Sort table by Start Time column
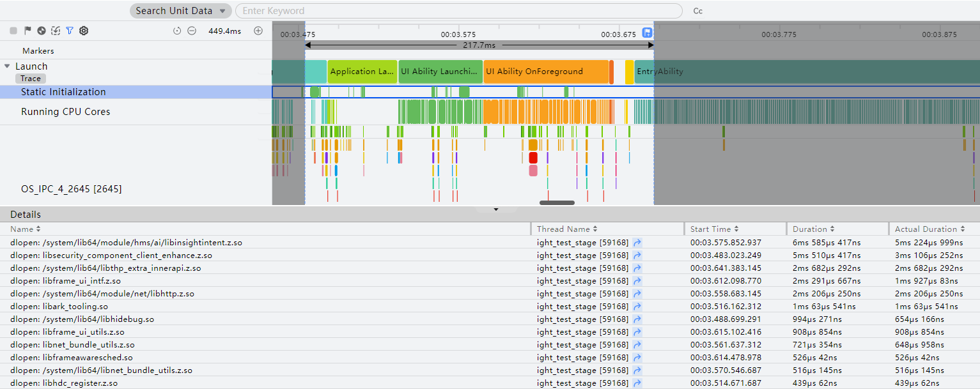The image size is (980, 389). pyautogui.click(x=715, y=229)
